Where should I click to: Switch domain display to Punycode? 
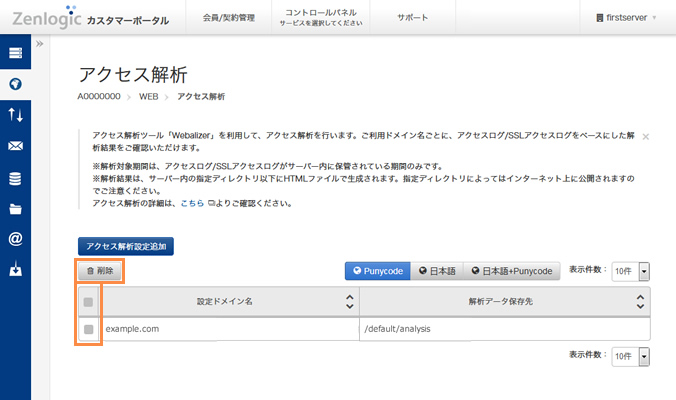click(378, 271)
